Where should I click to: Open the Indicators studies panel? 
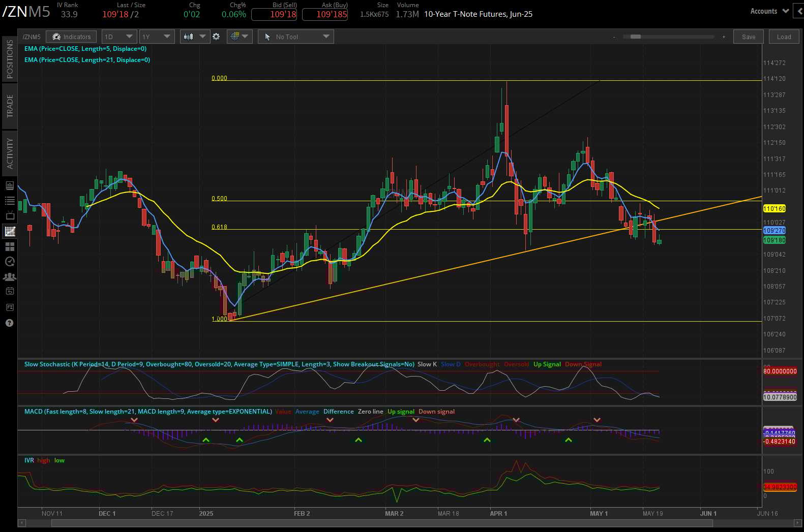click(x=71, y=37)
